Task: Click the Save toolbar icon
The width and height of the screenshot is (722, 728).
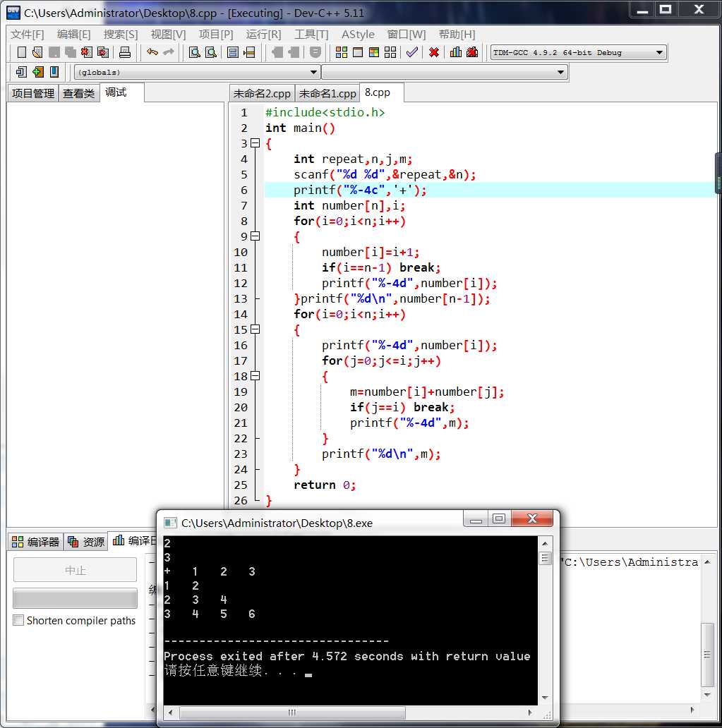Action: [x=54, y=52]
